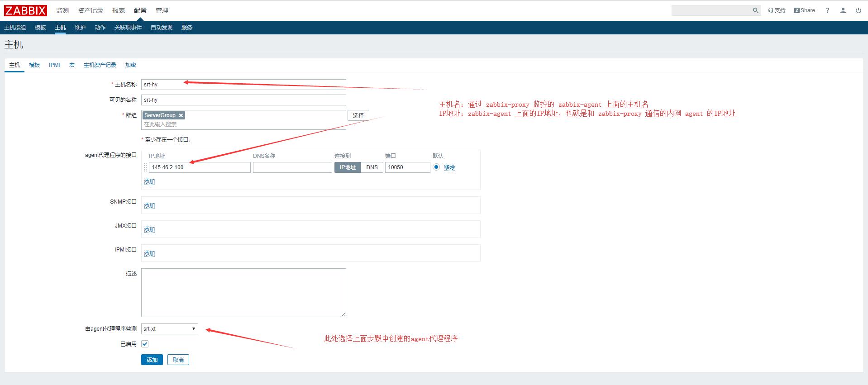
Task: Focus the 主机名称 field containing srt-hy
Action: coord(243,85)
